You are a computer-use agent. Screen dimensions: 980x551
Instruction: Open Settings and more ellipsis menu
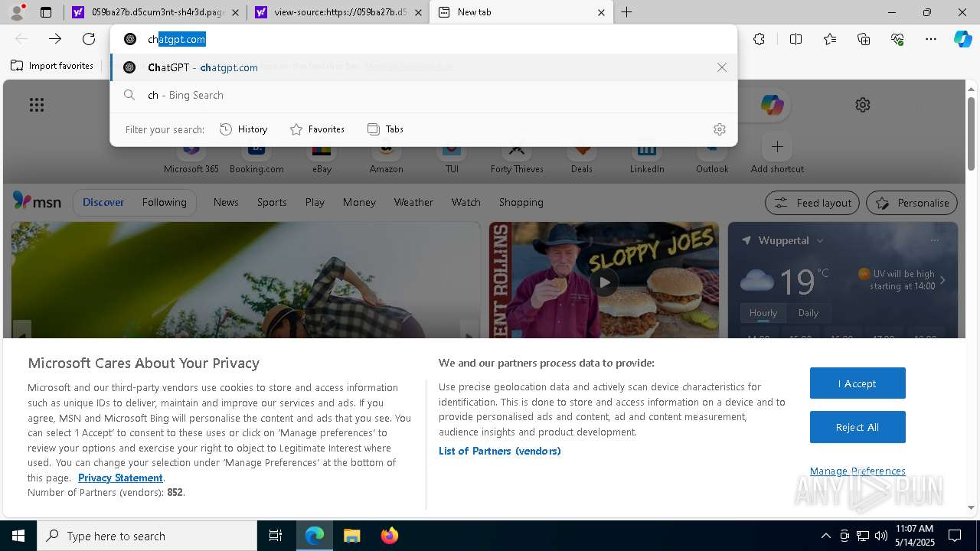point(931,39)
